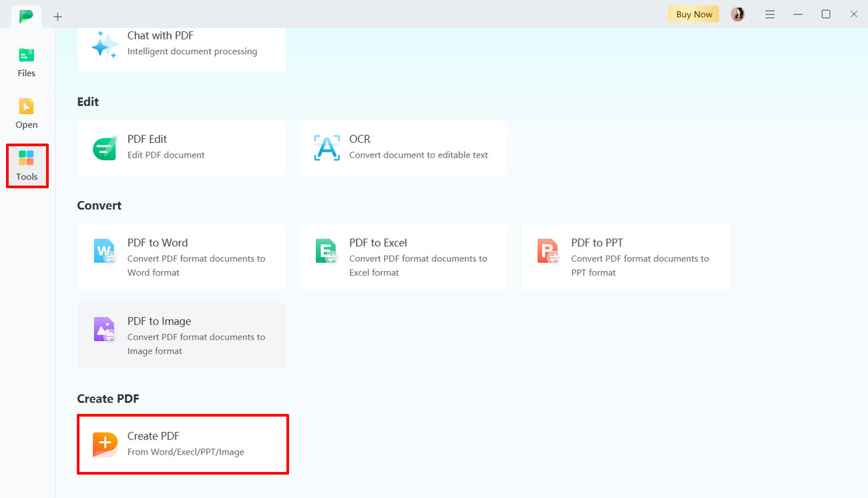The width and height of the screenshot is (868, 498).
Task: Click the 'Tools' label in sidebar
Action: coord(27,177)
